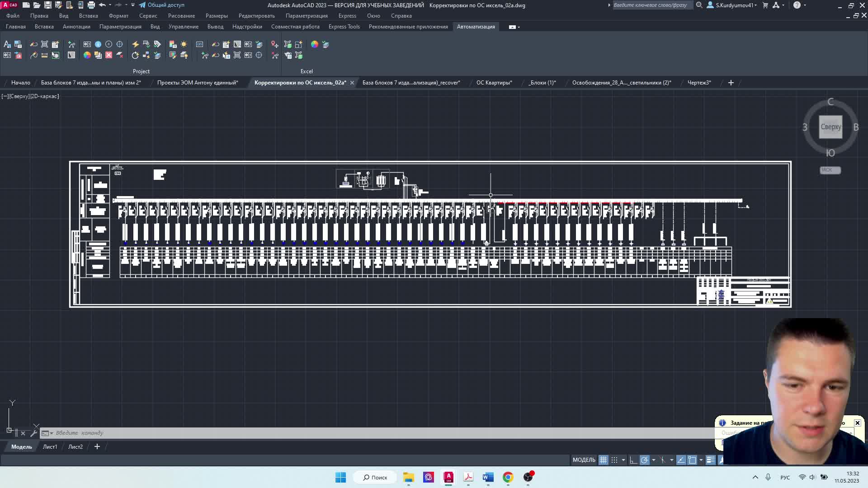Click the blue info circle icon in Project panel
The image size is (868, 488).
(x=98, y=44)
